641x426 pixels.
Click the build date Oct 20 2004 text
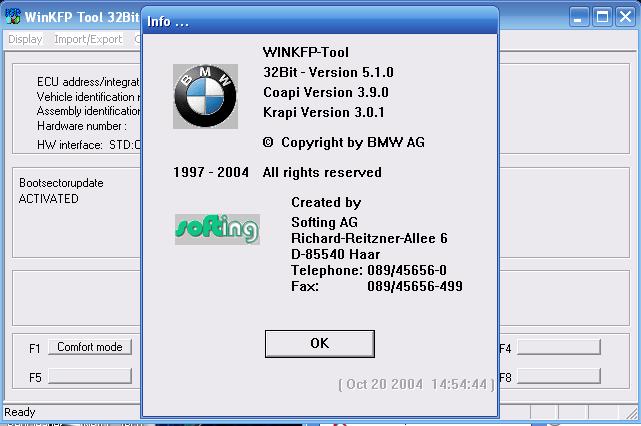(415, 384)
